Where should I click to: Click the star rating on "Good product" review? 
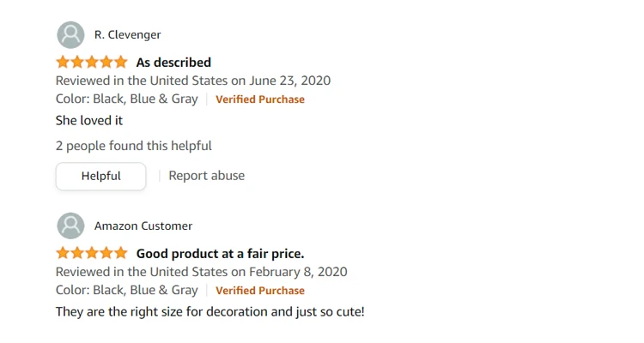pyautogui.click(x=92, y=254)
